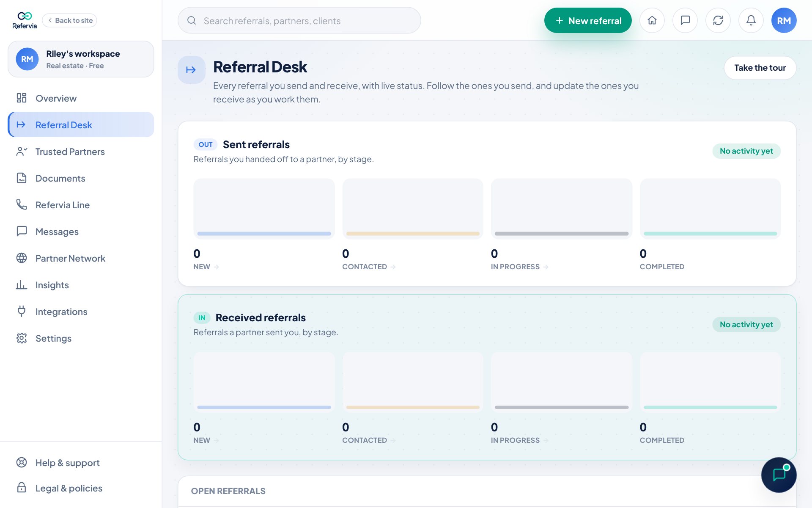
Task: Click the Integrations plug icon
Action: pyautogui.click(x=22, y=311)
